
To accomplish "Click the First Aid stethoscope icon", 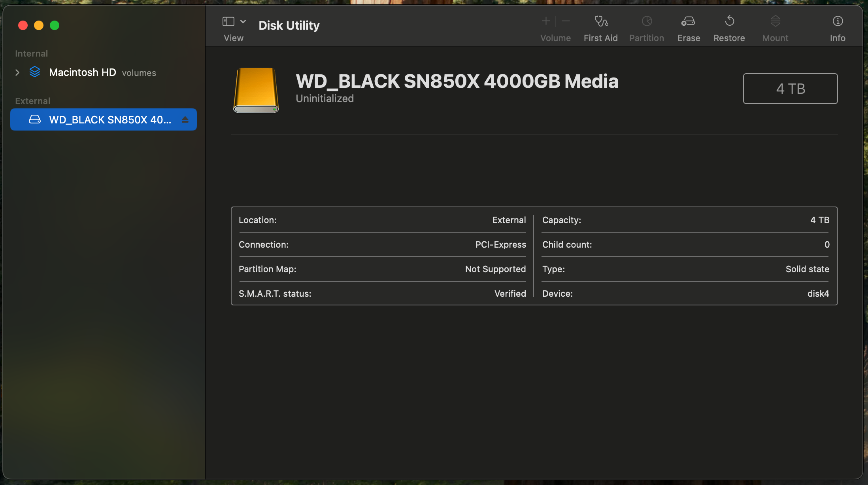I will [x=601, y=21].
